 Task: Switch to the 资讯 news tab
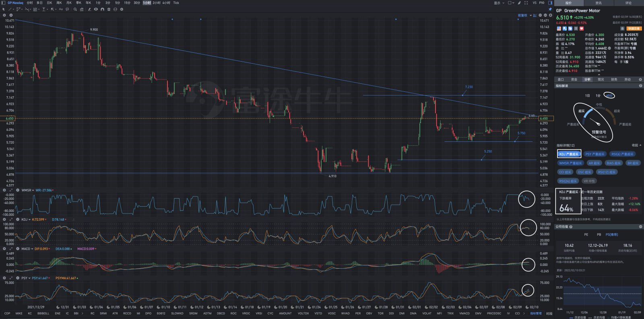(x=599, y=3)
